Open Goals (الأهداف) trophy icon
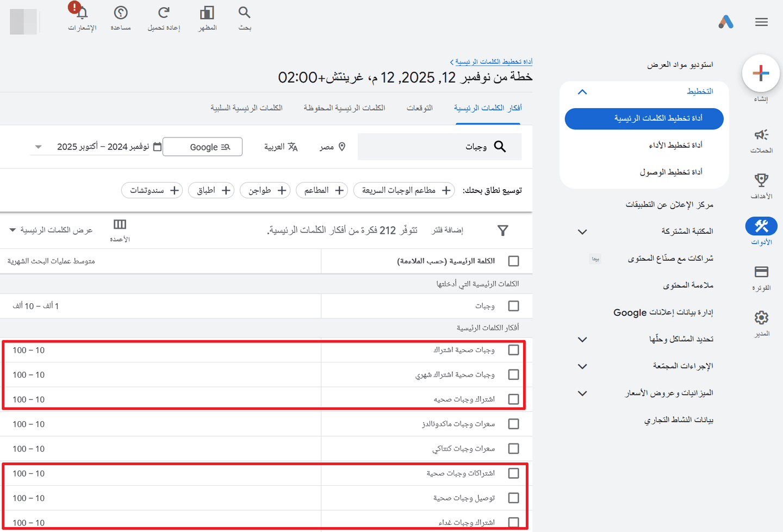This screenshot has width=783, height=532. 761,180
